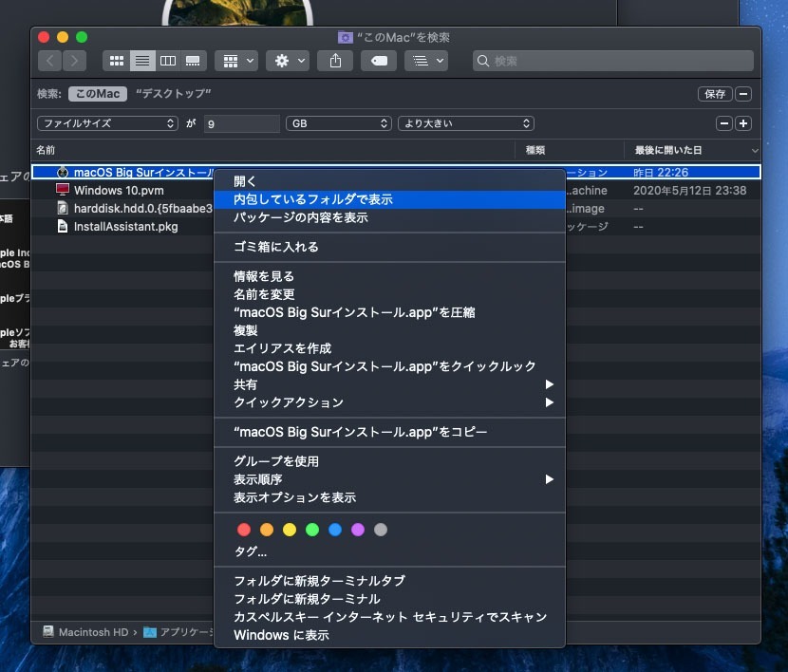Select the Windows 10.pvm file
This screenshot has height=672, width=788.
119,191
